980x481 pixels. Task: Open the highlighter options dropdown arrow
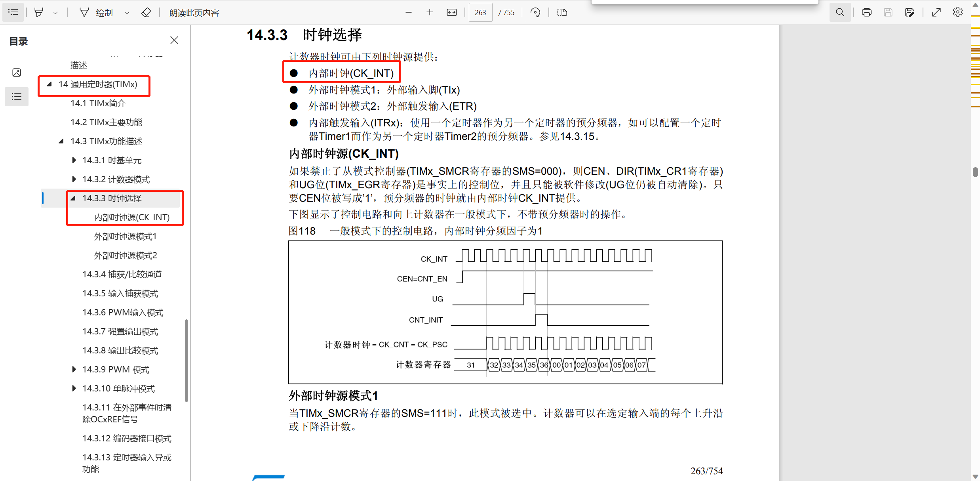pyautogui.click(x=55, y=13)
